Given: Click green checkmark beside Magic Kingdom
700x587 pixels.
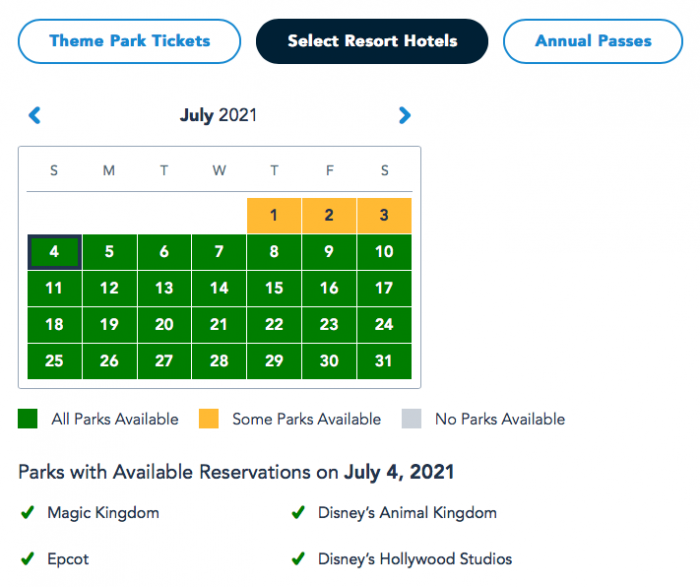Looking at the screenshot, I should click(x=27, y=513).
